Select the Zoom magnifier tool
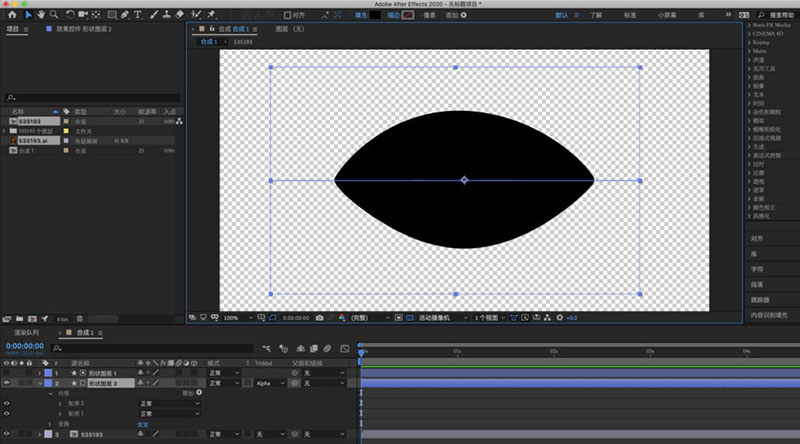The height and width of the screenshot is (444, 800). [52, 15]
